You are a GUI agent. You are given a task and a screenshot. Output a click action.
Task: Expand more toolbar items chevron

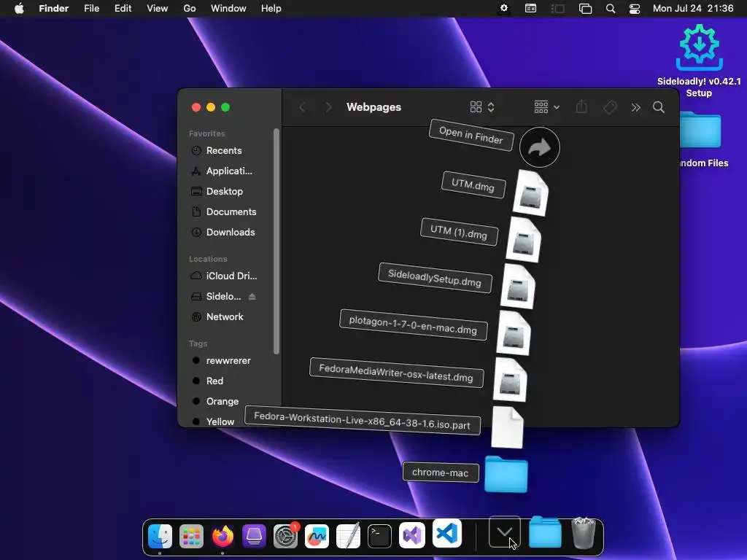point(635,107)
